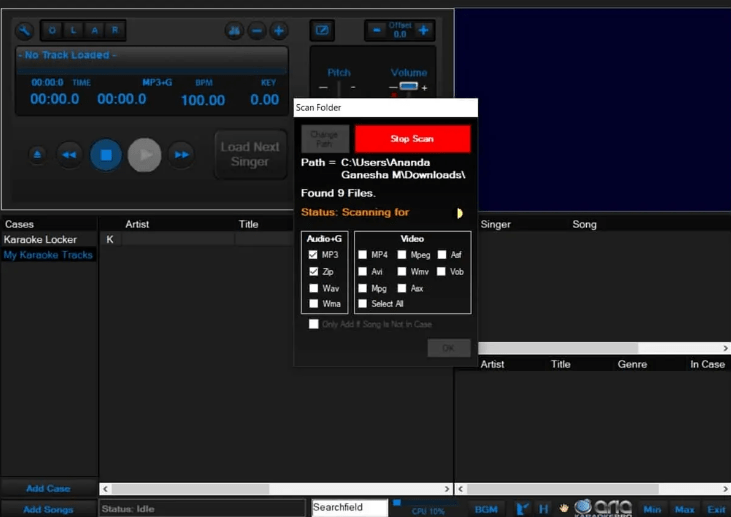Check the Avi video checkbox

point(362,271)
